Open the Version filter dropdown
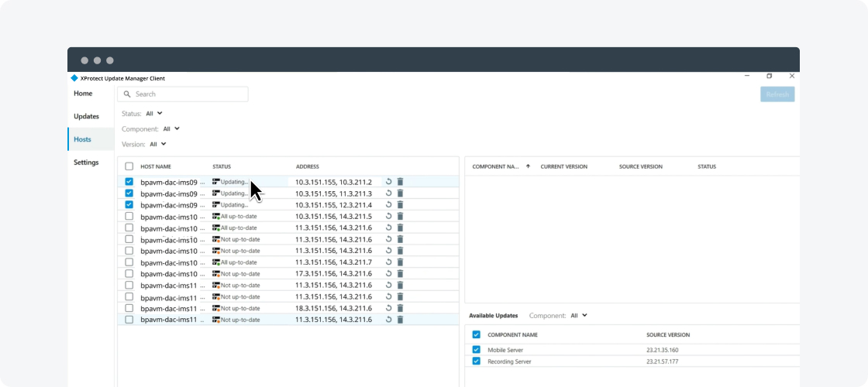The width and height of the screenshot is (868, 387). click(158, 144)
